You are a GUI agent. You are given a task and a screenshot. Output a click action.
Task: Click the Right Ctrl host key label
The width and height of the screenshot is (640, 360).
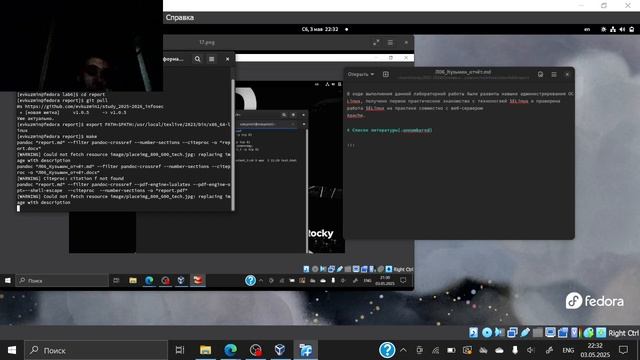pyautogui.click(x=623, y=333)
